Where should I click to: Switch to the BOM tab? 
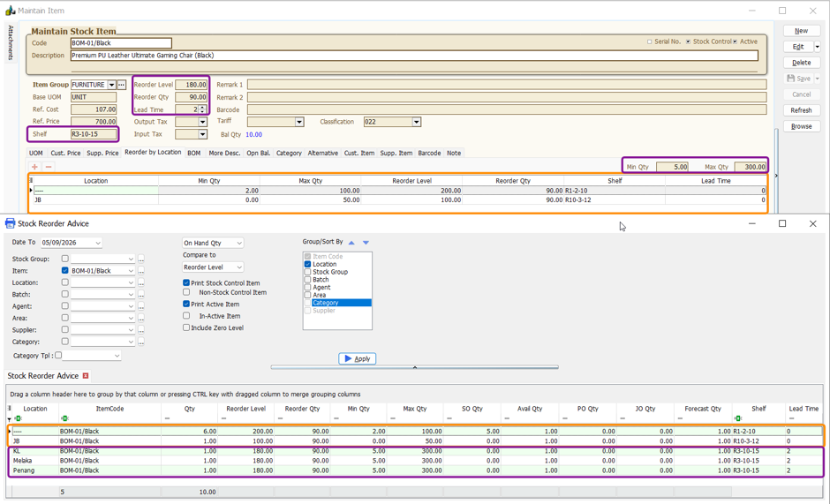tap(194, 153)
